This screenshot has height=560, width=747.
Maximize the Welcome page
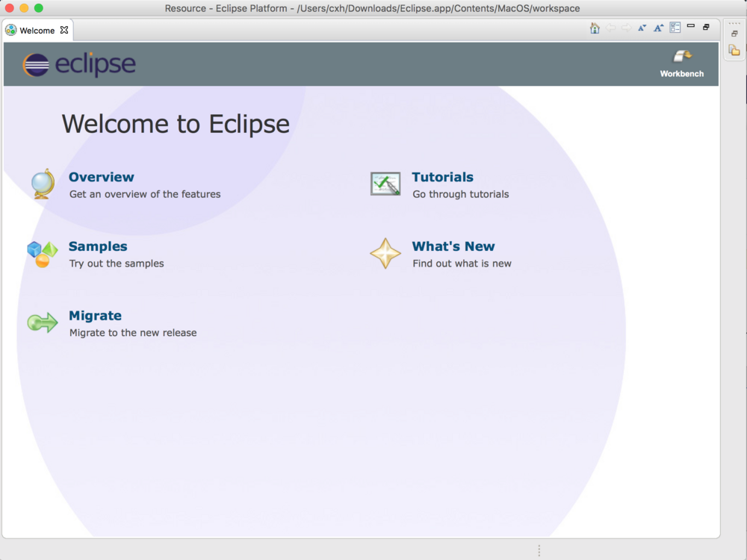click(x=706, y=27)
